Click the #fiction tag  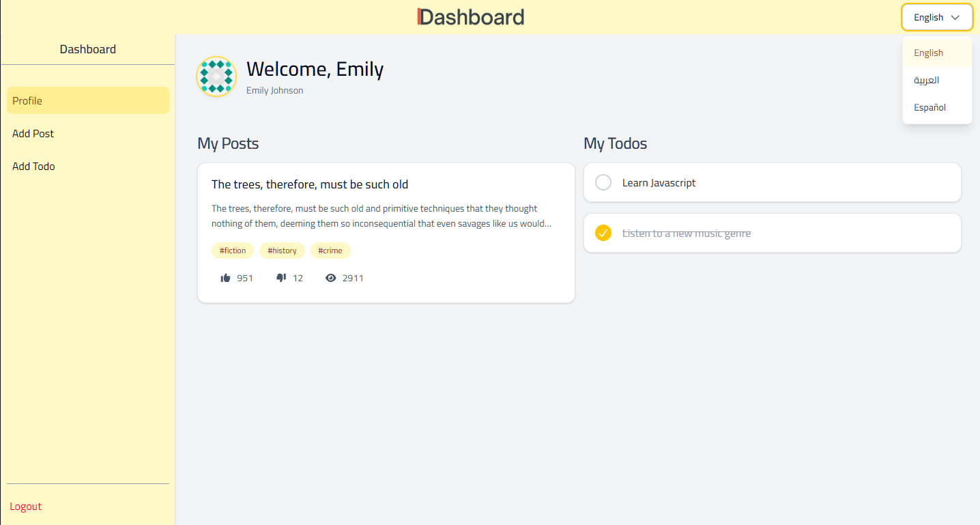tap(233, 251)
